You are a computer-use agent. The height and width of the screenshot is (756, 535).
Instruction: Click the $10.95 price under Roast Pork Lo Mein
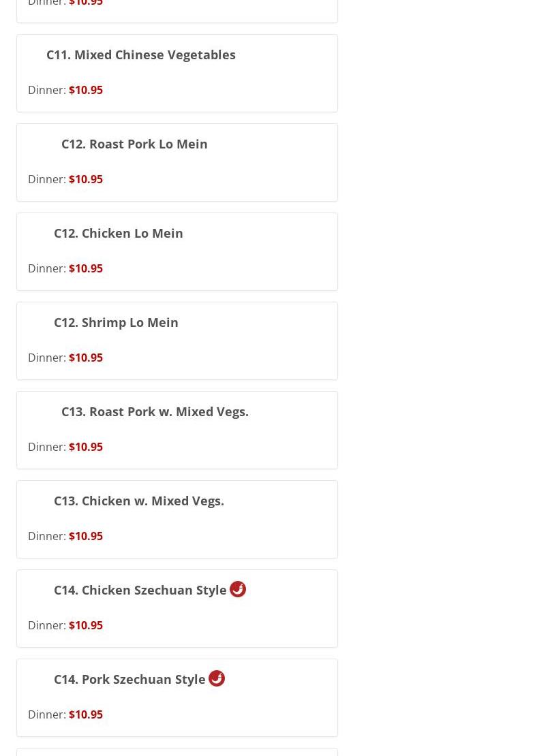pos(86,179)
